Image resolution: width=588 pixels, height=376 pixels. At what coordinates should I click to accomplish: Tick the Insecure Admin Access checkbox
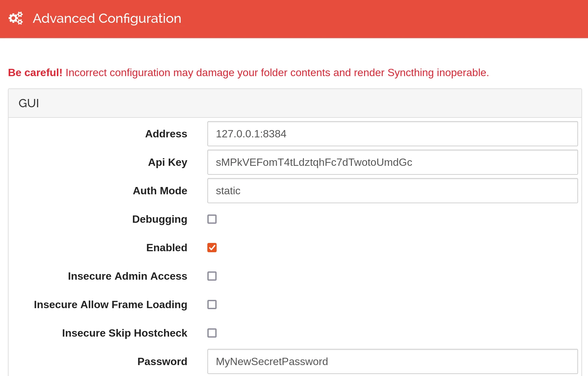click(x=212, y=276)
